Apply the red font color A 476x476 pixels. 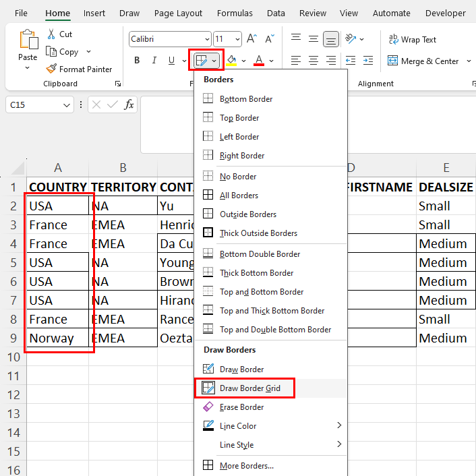(259, 61)
